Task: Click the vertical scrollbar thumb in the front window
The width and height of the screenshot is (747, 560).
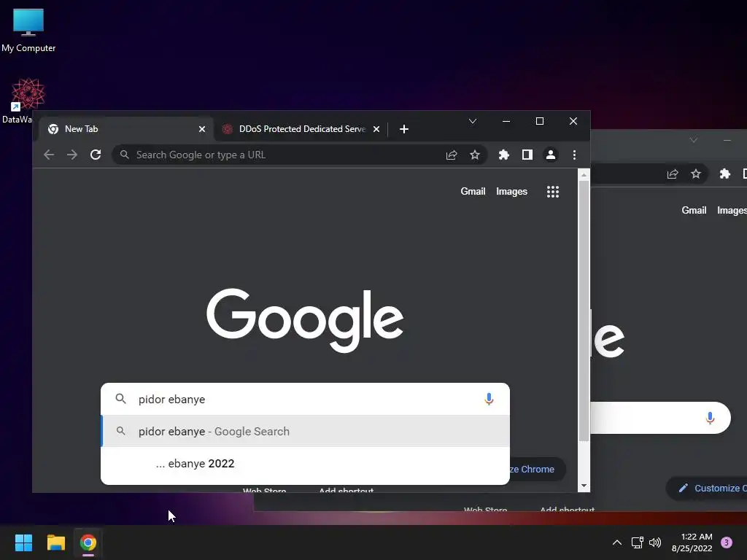Action: (584, 311)
